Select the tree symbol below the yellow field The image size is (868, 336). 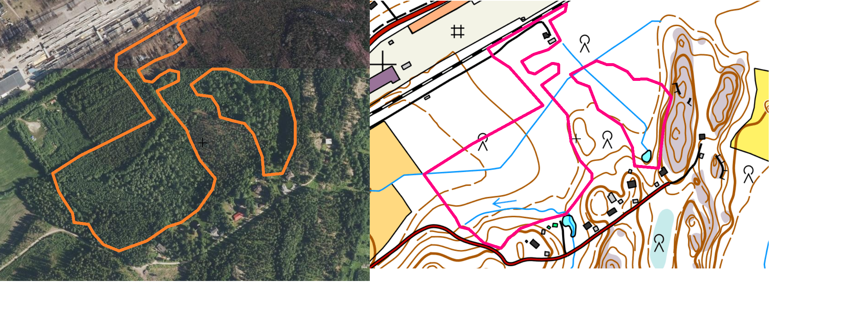[x=748, y=174]
